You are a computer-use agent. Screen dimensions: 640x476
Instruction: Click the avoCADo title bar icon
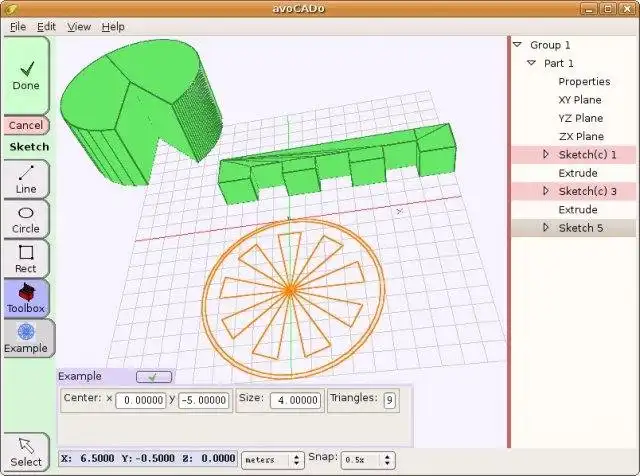click(x=11, y=8)
